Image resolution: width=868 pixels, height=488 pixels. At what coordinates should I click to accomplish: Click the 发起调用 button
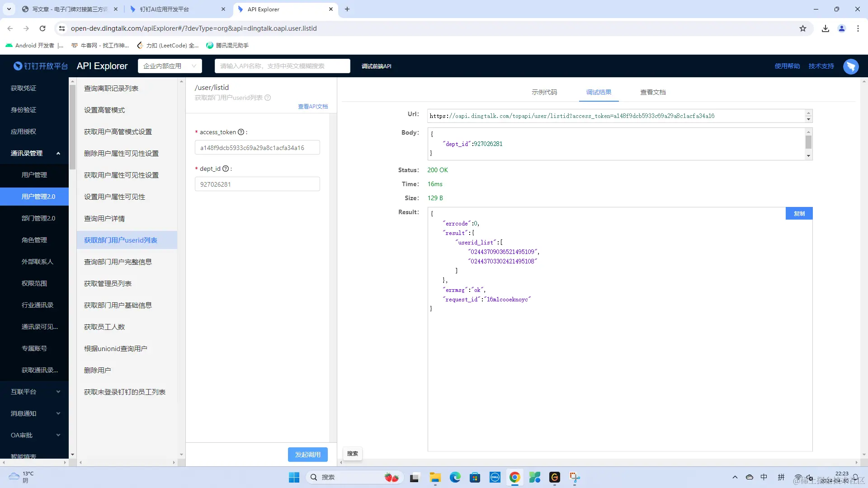click(x=307, y=455)
